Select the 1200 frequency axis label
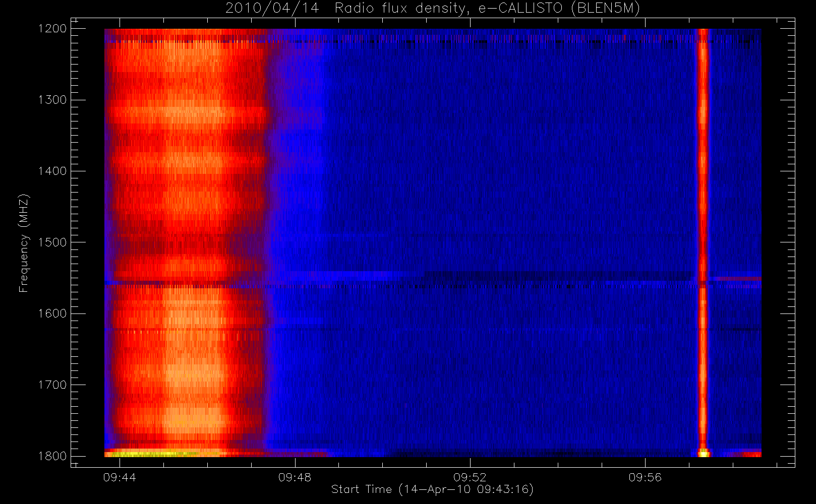The width and height of the screenshot is (816, 504). coord(52,29)
